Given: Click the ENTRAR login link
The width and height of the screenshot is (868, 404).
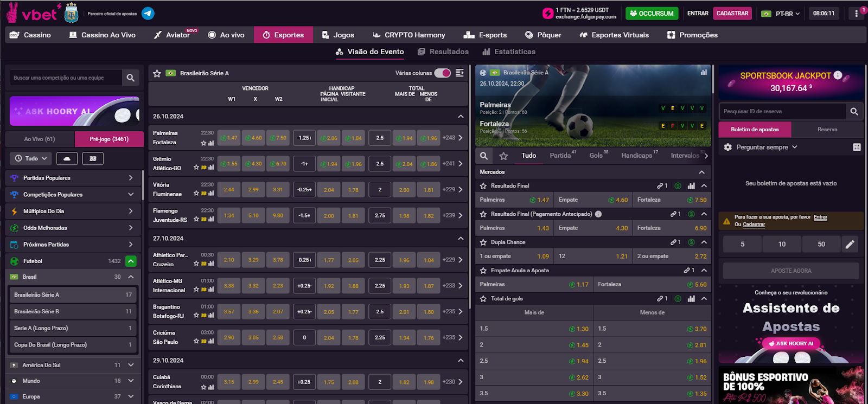Looking at the screenshot, I should [x=698, y=14].
